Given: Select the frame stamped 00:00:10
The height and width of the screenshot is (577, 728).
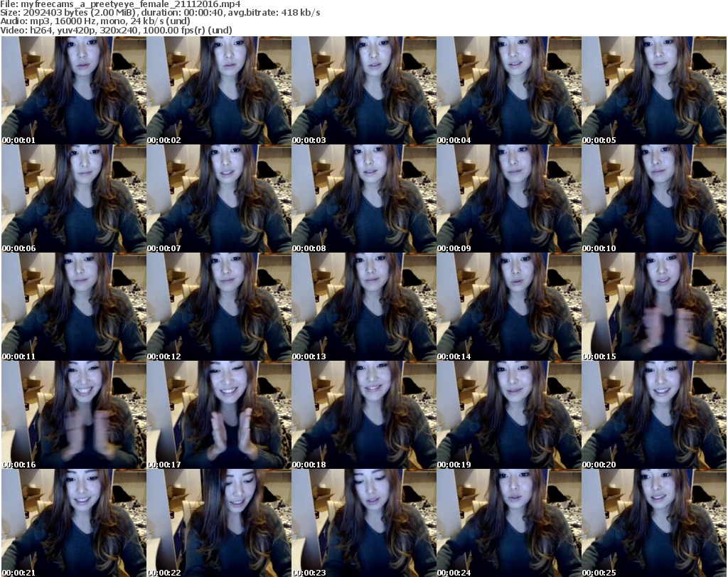Looking at the screenshot, I should click(654, 198).
